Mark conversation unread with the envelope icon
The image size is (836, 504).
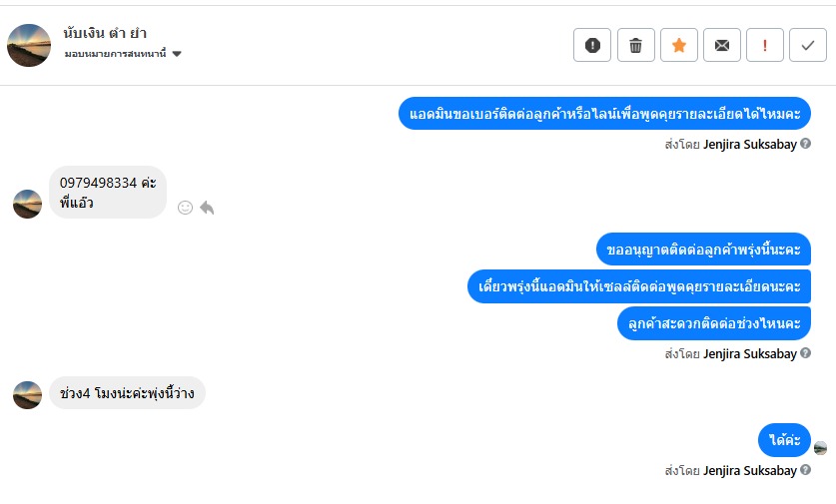tap(722, 45)
